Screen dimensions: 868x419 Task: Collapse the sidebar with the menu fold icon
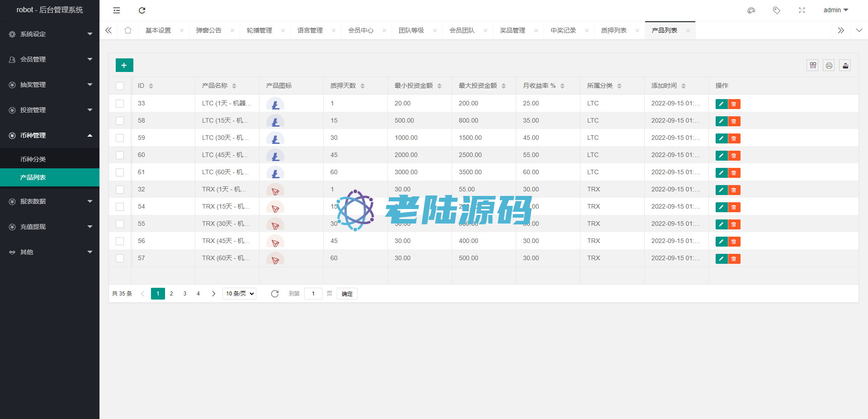point(117,10)
